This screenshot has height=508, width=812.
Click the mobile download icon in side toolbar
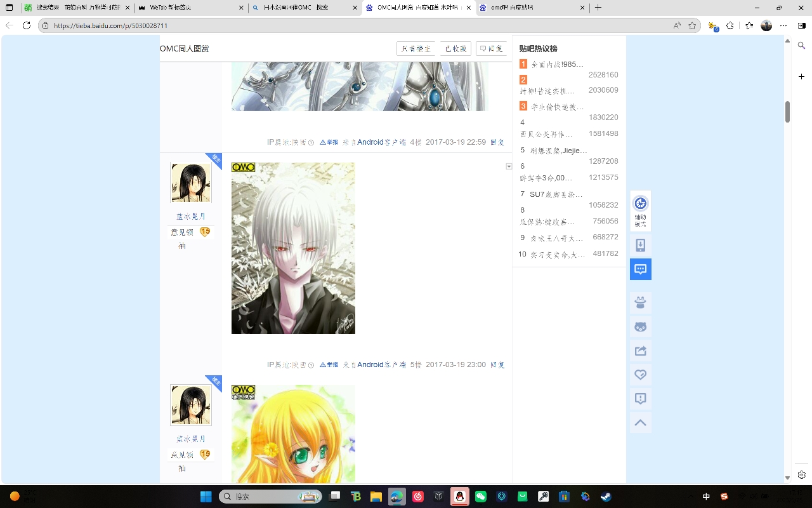[641, 246]
